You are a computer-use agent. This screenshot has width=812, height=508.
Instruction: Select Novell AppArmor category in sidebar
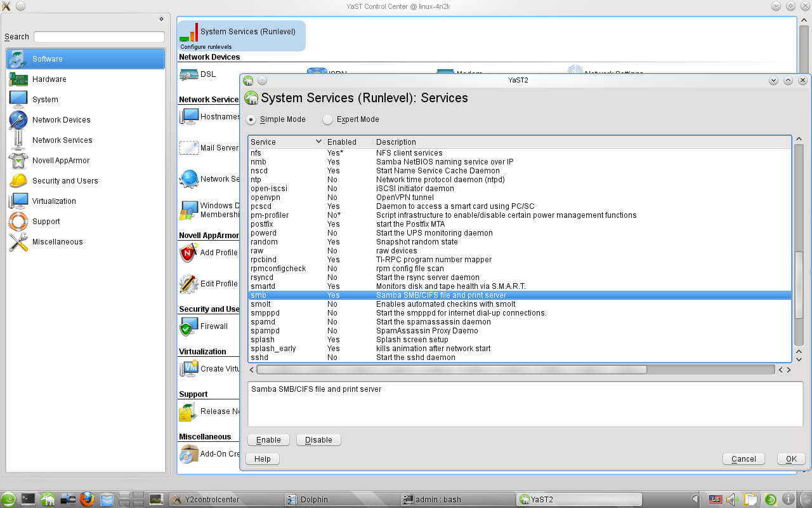click(x=86, y=161)
